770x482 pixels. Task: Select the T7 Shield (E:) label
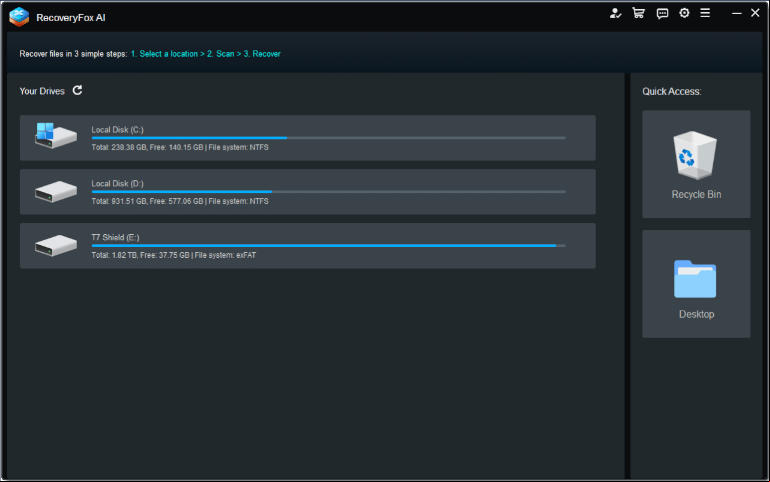(115, 238)
